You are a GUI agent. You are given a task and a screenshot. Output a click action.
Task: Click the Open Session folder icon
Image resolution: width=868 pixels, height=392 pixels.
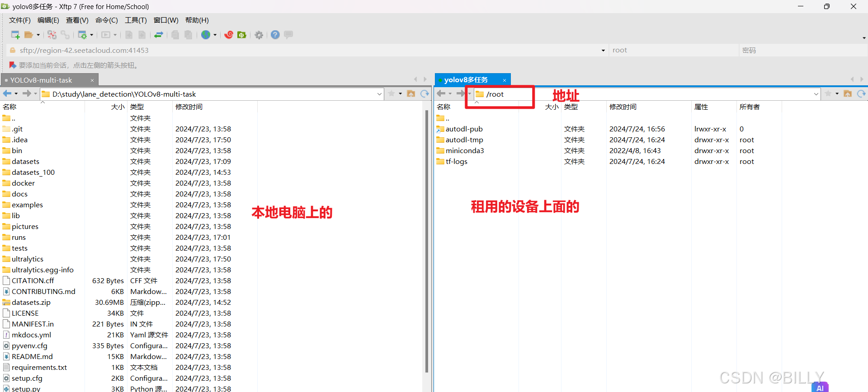(29, 35)
